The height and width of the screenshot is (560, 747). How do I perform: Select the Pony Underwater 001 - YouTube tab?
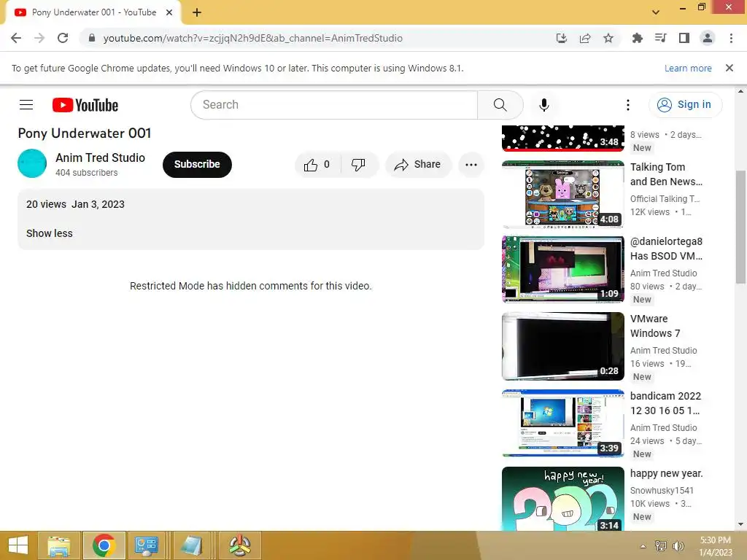coord(93,12)
